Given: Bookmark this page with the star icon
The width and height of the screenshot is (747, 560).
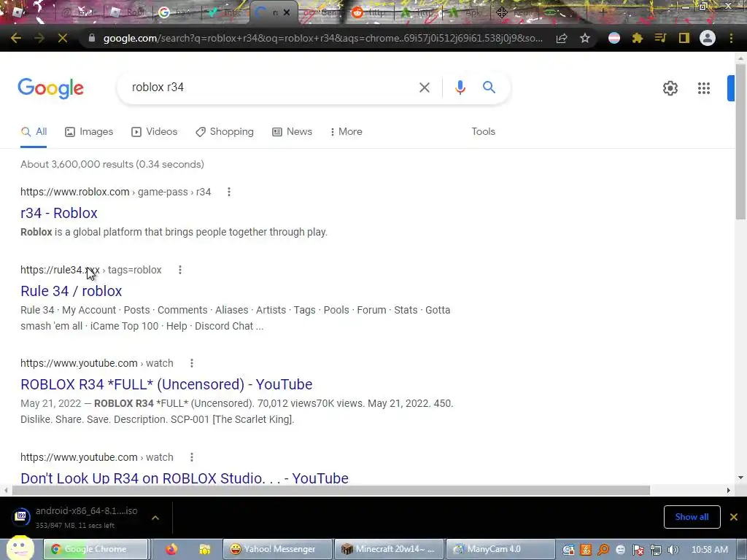Looking at the screenshot, I should pos(585,38).
